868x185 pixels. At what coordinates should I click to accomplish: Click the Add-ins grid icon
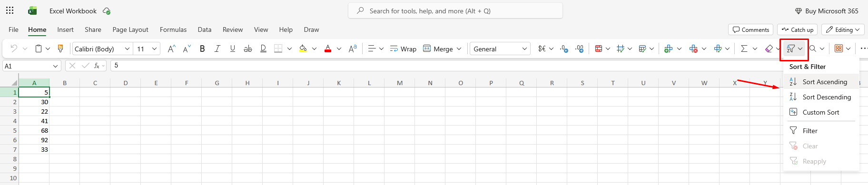pos(838,49)
